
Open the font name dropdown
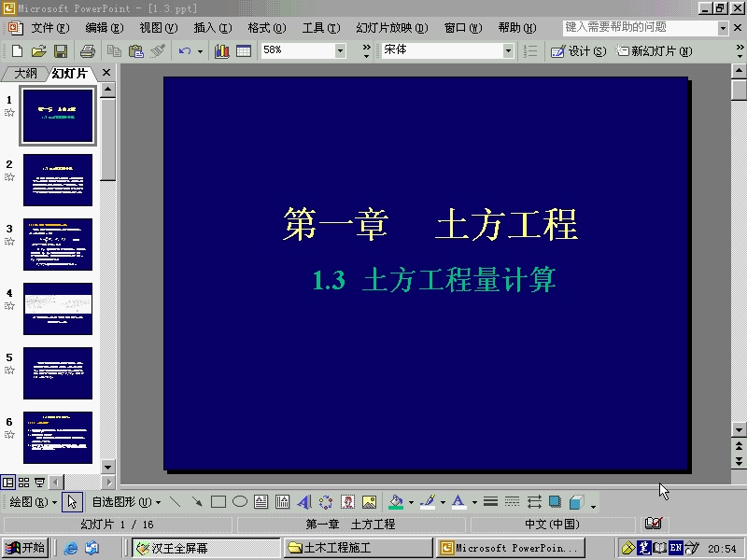[508, 50]
